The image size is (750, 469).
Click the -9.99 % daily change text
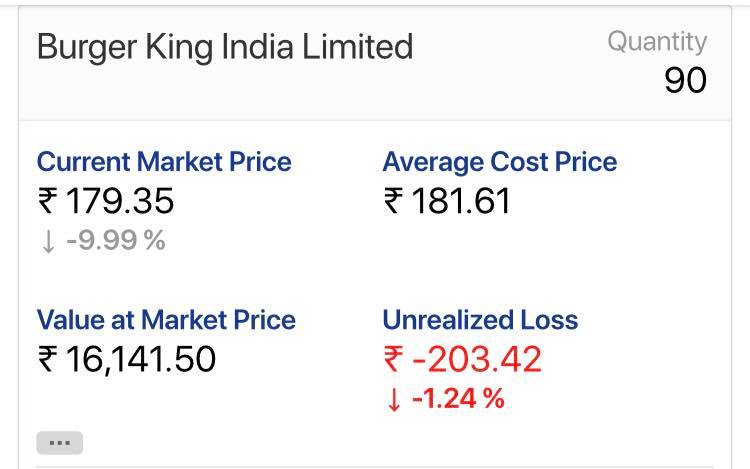click(116, 240)
